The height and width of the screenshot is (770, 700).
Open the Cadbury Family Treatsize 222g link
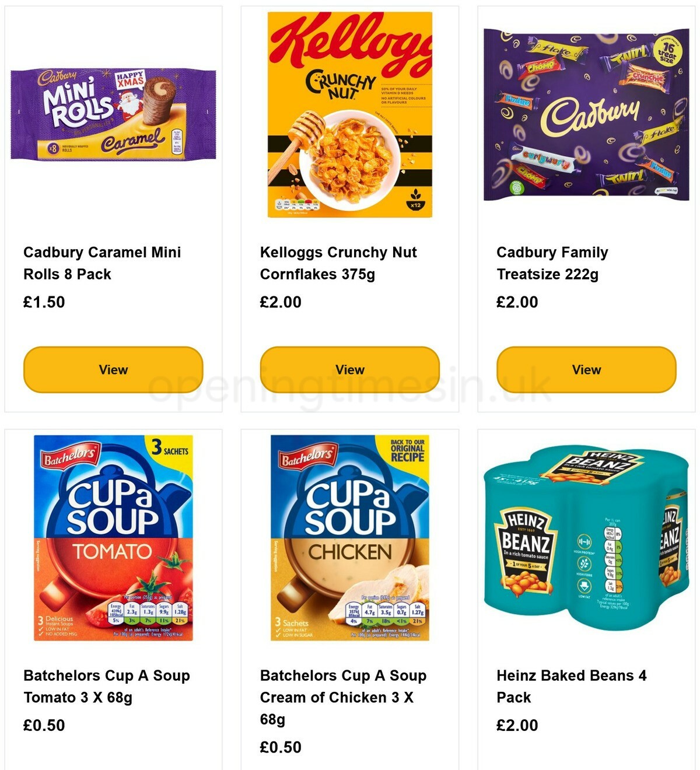click(552, 262)
